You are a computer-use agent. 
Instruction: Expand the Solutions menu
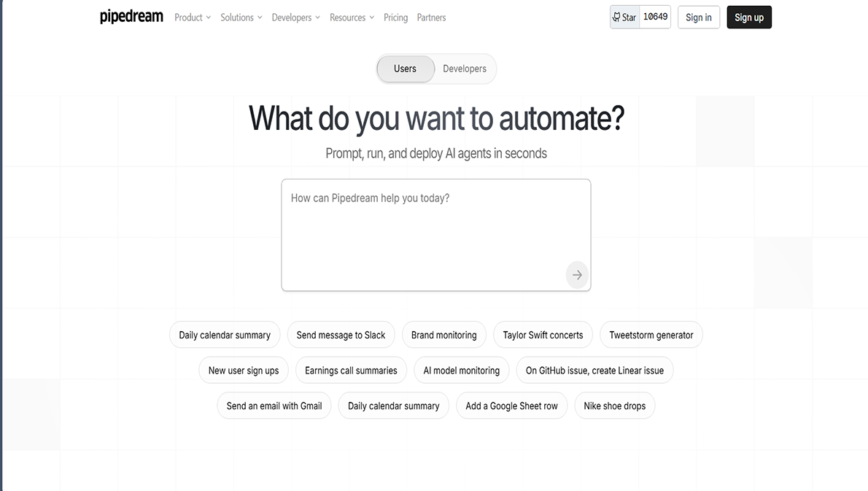coord(241,18)
